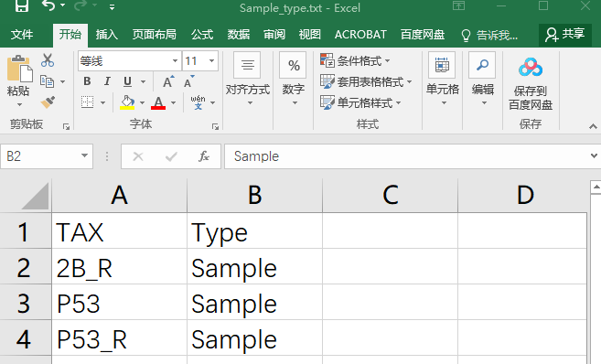This screenshot has width=601, height=364.
Task: Click the 粘贴 paste clipboard icon
Action: [x=20, y=69]
